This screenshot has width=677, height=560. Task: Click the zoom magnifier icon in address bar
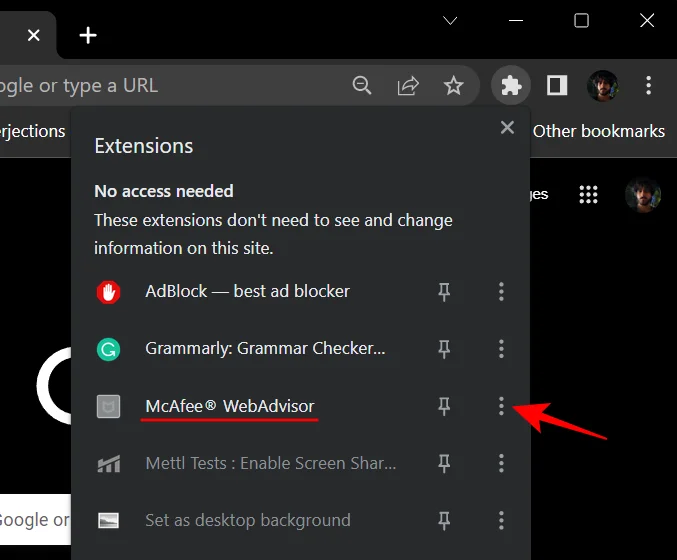tap(362, 85)
